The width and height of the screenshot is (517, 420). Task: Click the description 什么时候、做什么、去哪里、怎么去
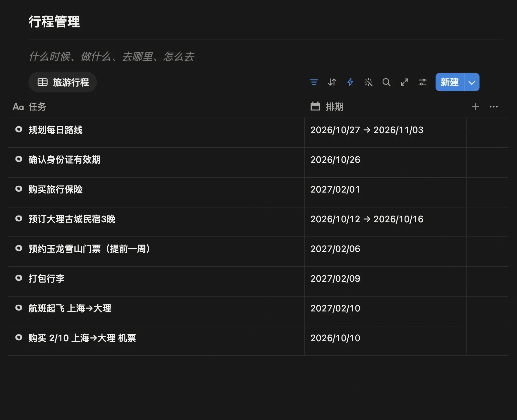point(111,57)
